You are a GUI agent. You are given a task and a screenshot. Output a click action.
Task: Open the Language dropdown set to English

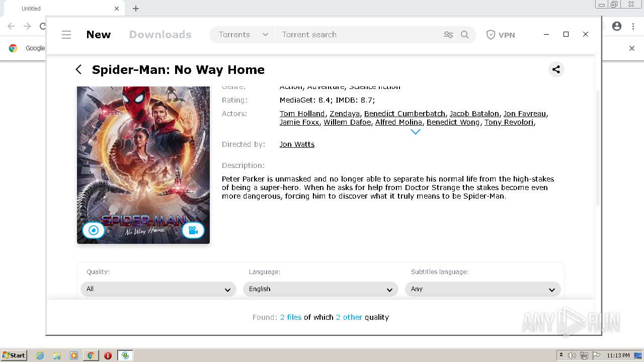320,289
